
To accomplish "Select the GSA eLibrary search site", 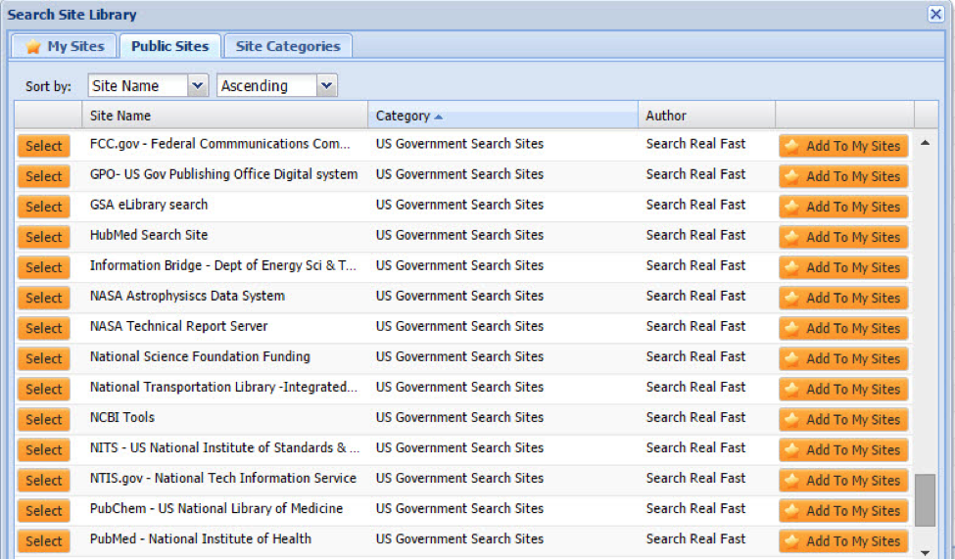I will click(x=44, y=207).
